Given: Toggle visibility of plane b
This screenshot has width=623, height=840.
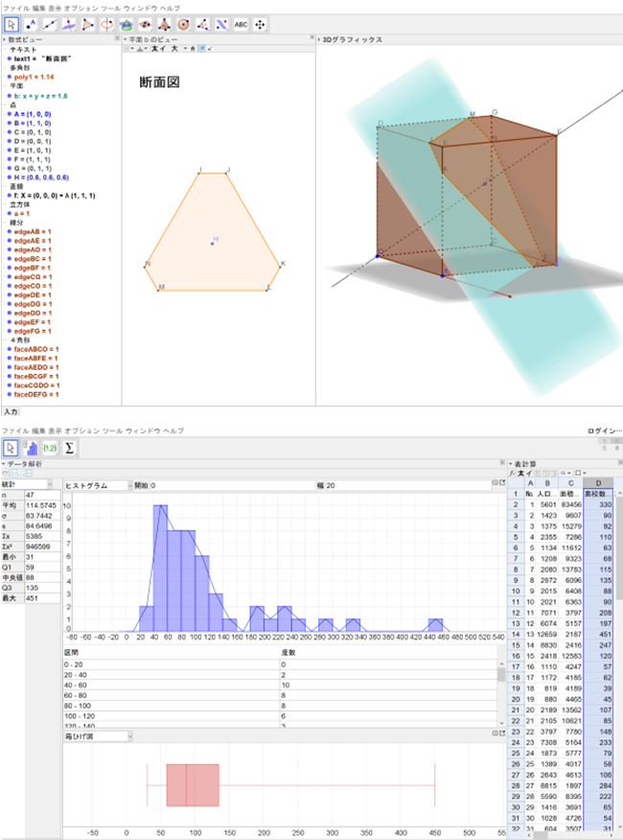Looking at the screenshot, I should click(x=10, y=96).
